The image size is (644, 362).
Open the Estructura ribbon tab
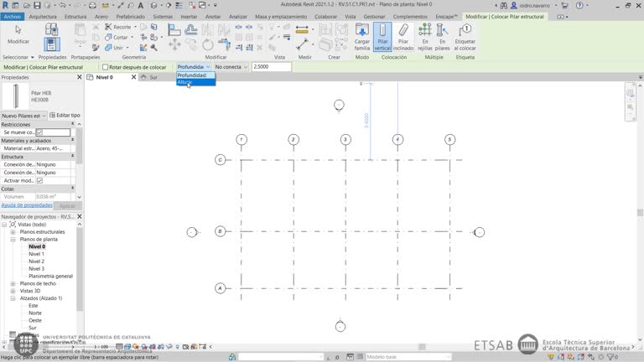(75, 16)
